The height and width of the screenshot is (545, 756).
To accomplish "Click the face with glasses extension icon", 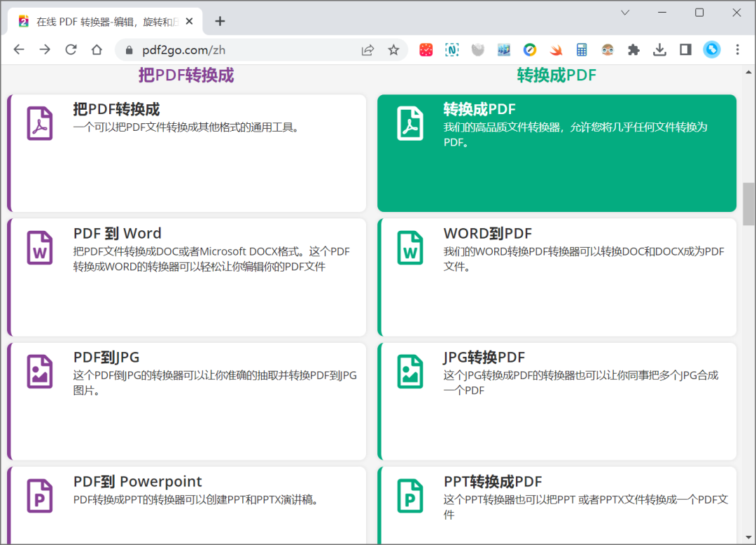I will [x=608, y=50].
